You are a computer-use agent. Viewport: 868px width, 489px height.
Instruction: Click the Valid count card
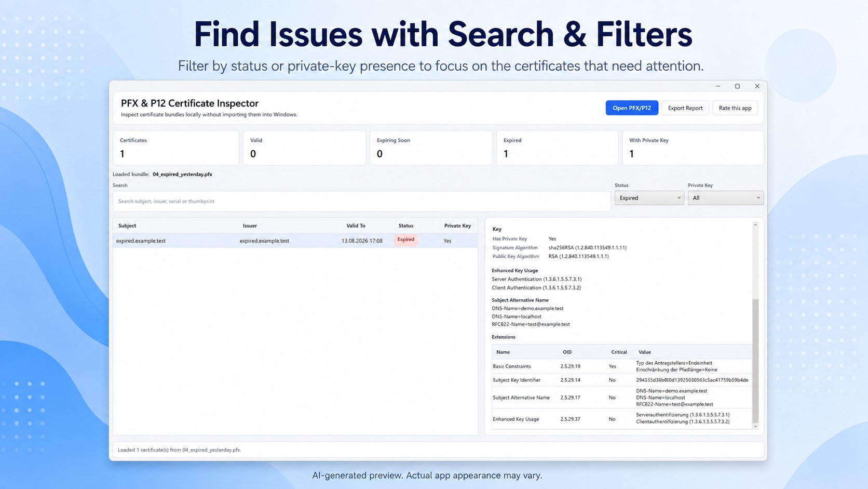[304, 148]
